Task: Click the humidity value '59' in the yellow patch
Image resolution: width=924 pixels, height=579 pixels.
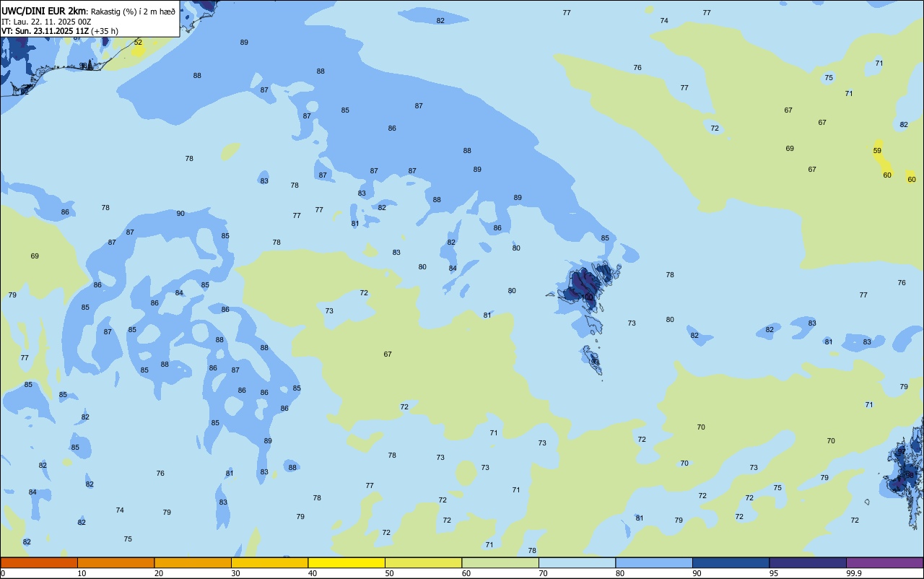Action: tap(877, 151)
